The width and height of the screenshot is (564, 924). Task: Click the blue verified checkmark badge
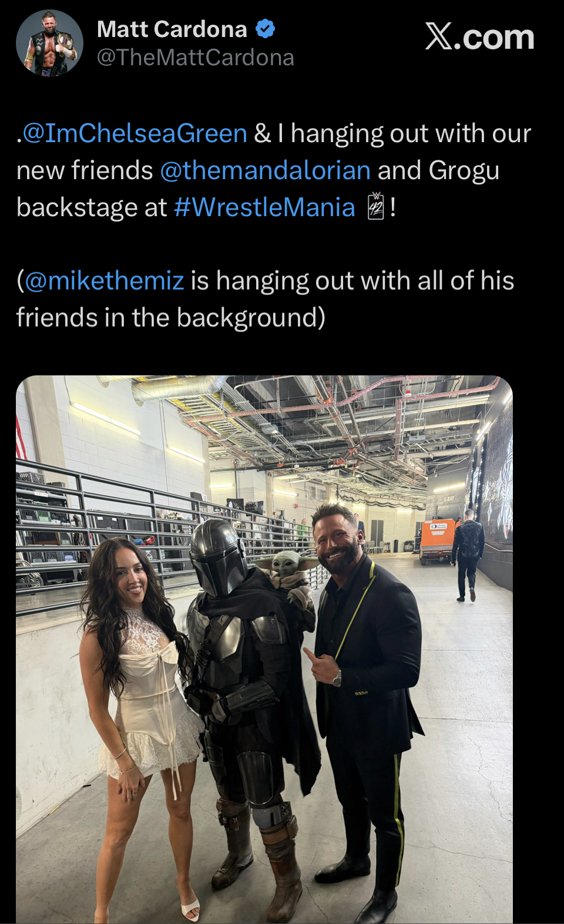click(266, 29)
